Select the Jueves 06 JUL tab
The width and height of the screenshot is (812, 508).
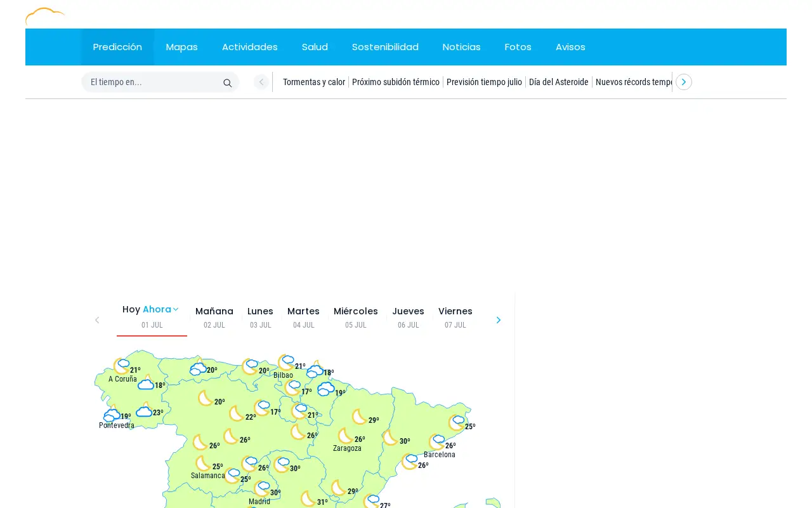[408, 317]
